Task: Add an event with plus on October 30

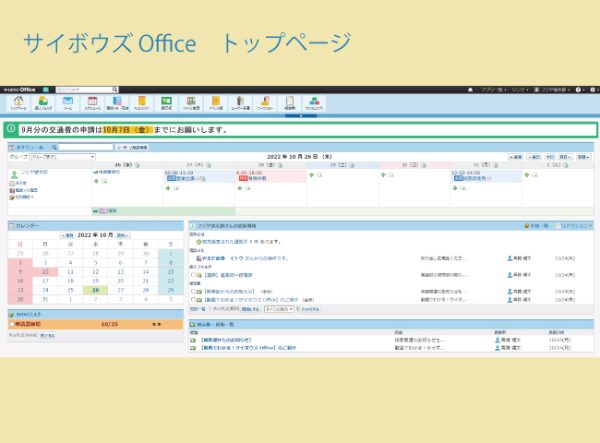Action: pyautogui.click(x=383, y=175)
